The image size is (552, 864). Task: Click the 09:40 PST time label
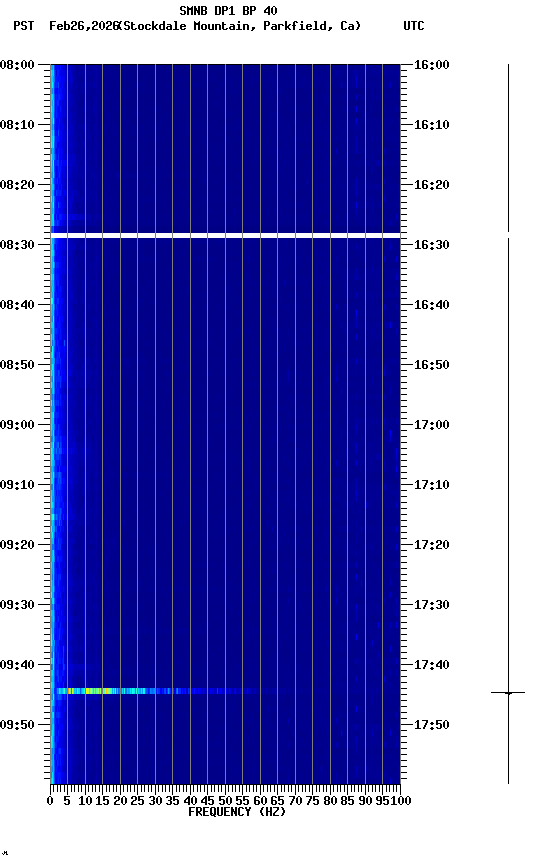pyautogui.click(x=17, y=666)
